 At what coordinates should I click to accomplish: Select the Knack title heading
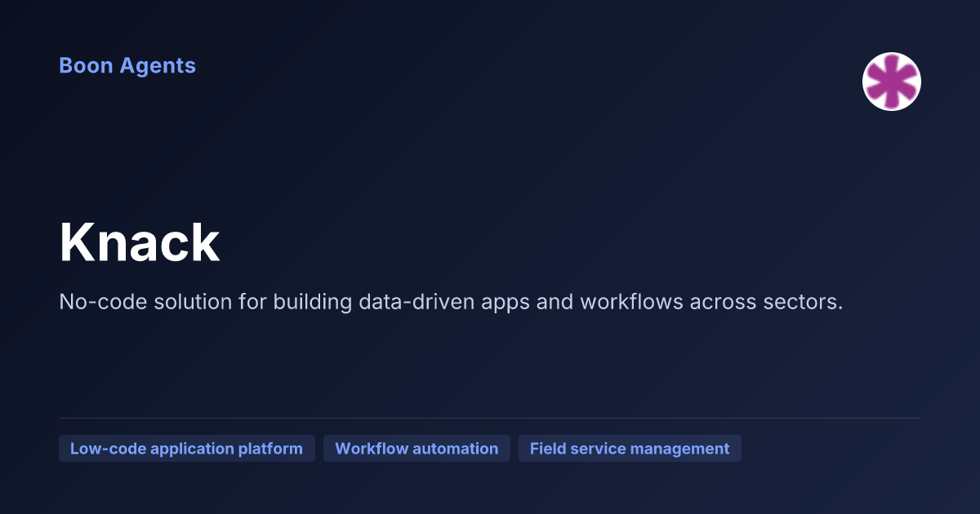(x=140, y=243)
